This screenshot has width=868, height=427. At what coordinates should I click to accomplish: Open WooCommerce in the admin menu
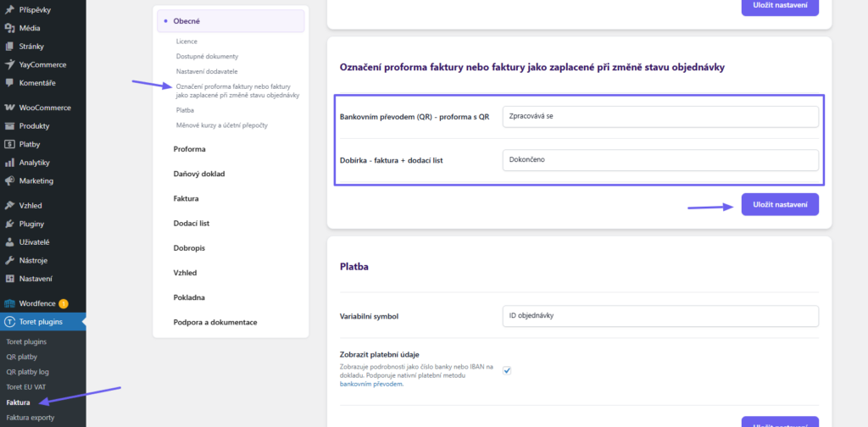point(42,108)
